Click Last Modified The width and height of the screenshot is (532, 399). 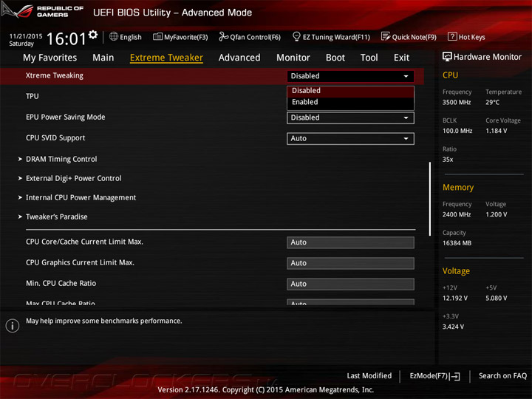(369, 376)
